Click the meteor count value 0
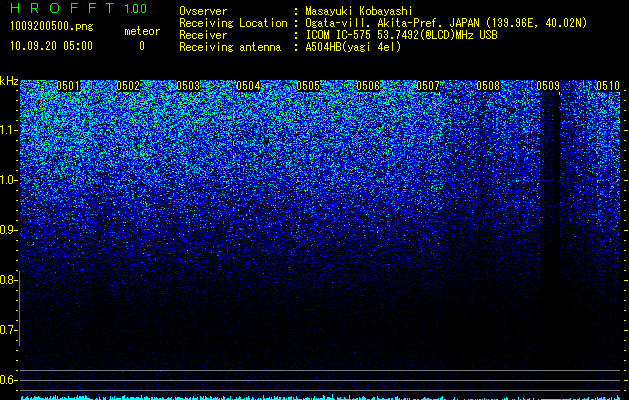Image resolution: width=629 pixels, height=400 pixels. tap(142, 46)
